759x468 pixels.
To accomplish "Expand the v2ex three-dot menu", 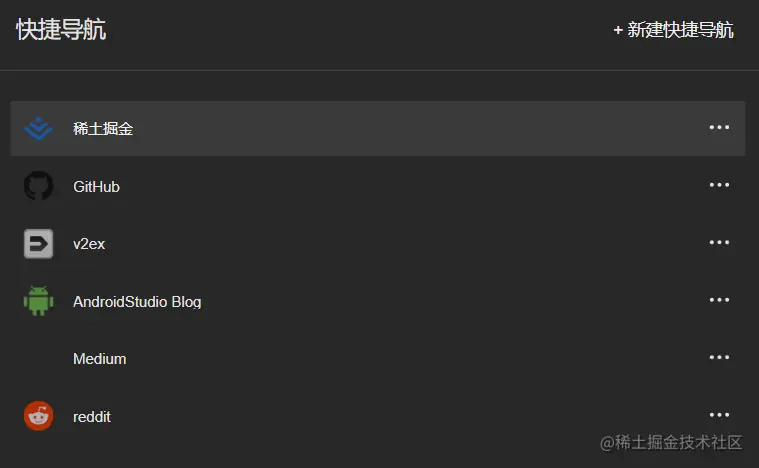I will pos(719,243).
